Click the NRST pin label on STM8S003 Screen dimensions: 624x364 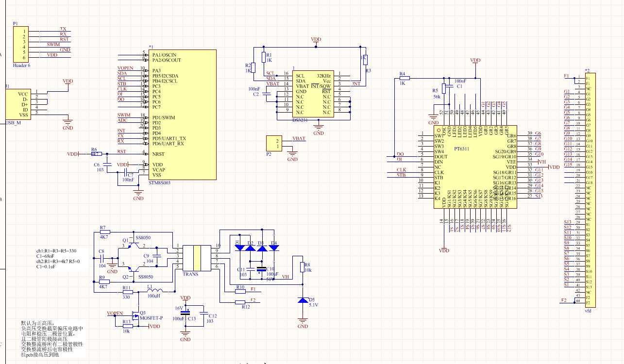[158, 154]
